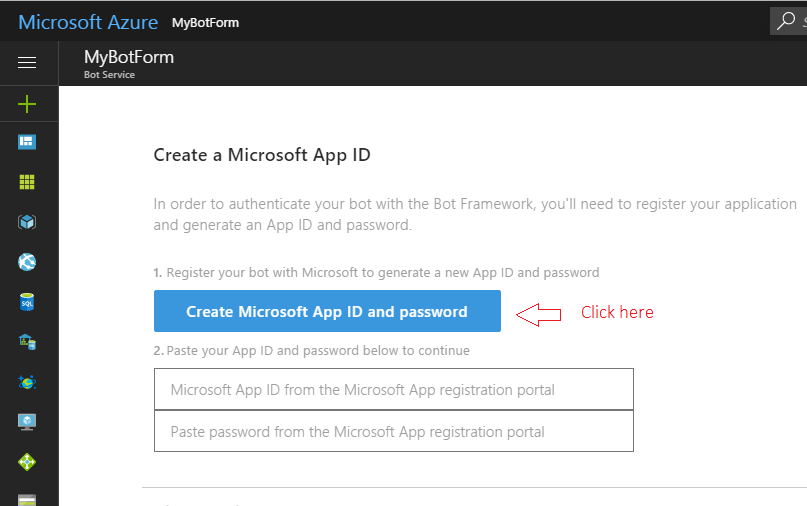This screenshot has width=807, height=506.
Task: Open the SQL data warehouse sidebar icon
Action: (27, 342)
